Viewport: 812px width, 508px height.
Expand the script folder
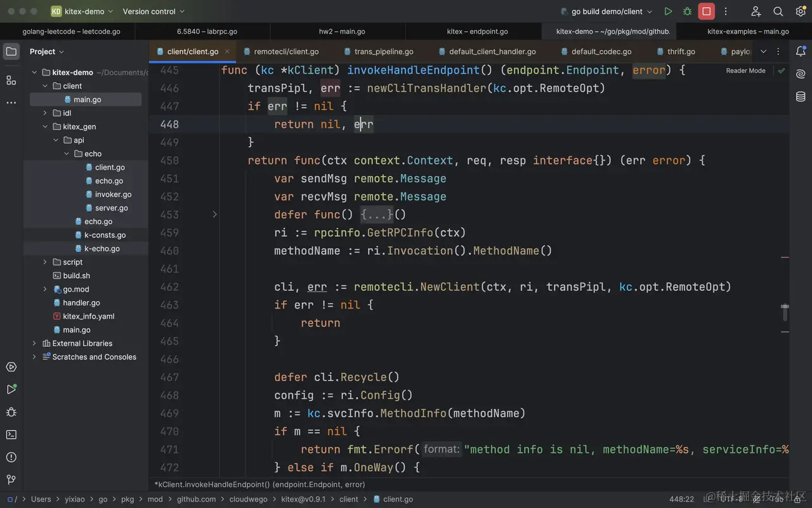(45, 262)
